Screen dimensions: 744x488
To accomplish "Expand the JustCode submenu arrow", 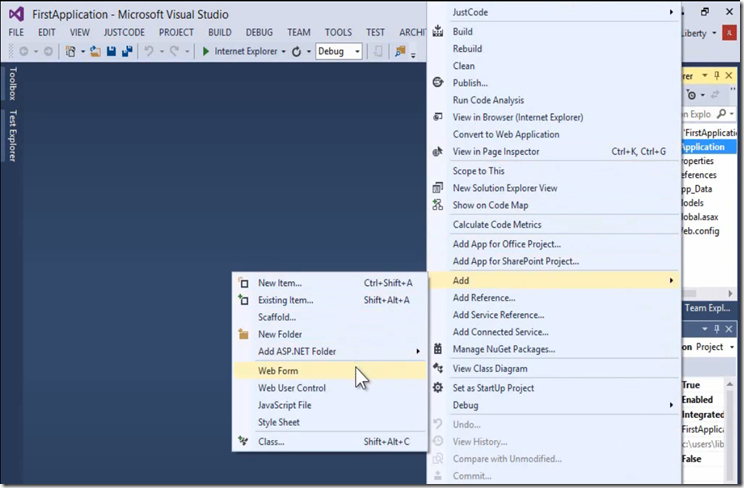I will click(671, 12).
